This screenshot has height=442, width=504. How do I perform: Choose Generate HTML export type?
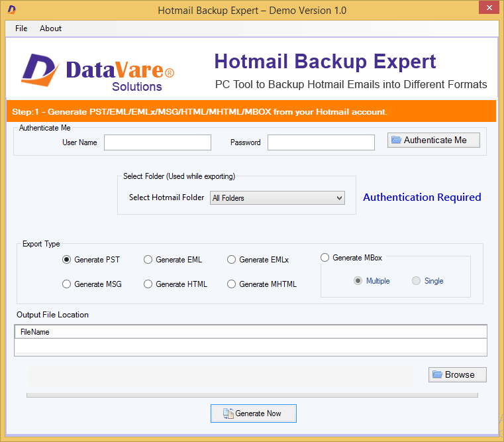[x=148, y=284]
